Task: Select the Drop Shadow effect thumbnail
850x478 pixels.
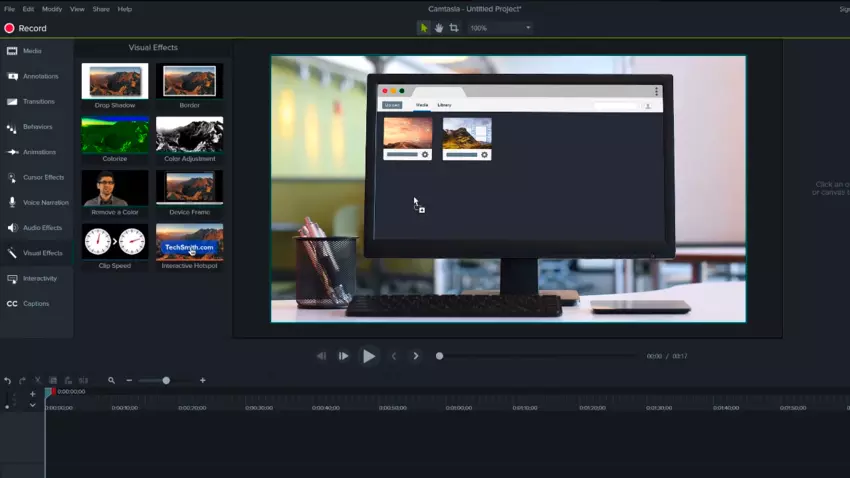Action: (x=115, y=81)
